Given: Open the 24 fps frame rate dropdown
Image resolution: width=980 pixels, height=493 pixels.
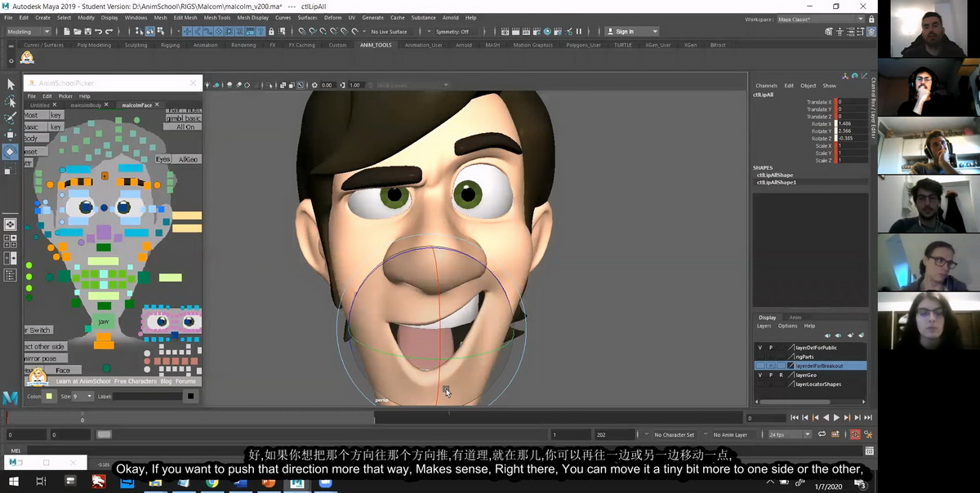Looking at the screenshot, I should [x=791, y=435].
